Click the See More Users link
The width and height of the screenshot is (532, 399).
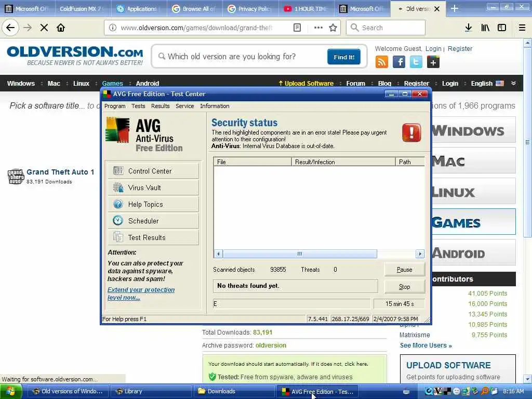tap(425, 345)
